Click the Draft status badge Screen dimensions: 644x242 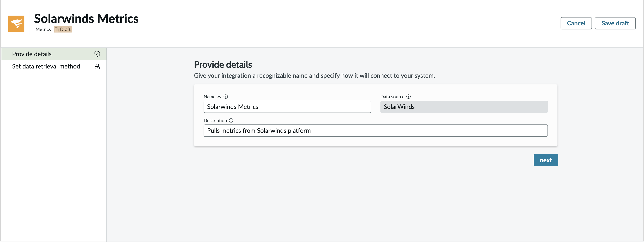coord(63,29)
